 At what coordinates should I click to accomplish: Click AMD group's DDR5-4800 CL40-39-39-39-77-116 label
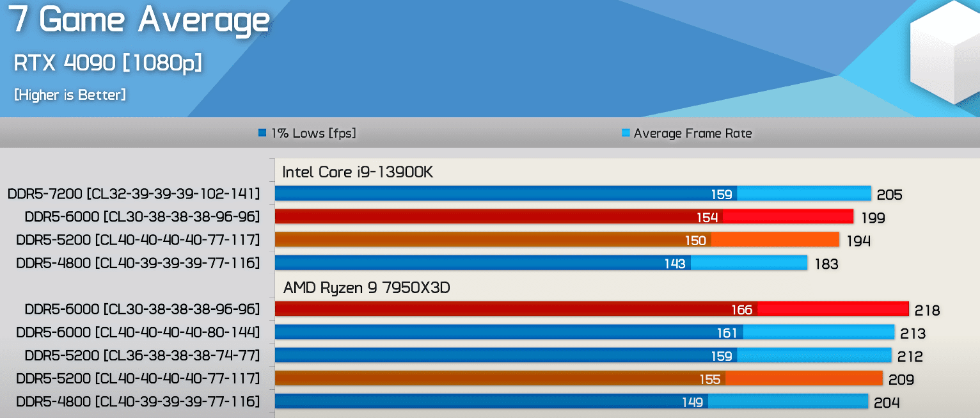coord(138,401)
